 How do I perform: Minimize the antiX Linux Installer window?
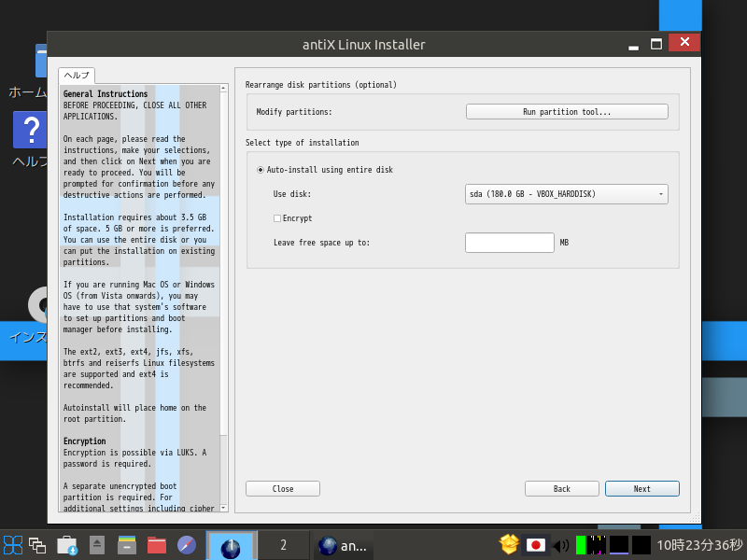point(633,48)
